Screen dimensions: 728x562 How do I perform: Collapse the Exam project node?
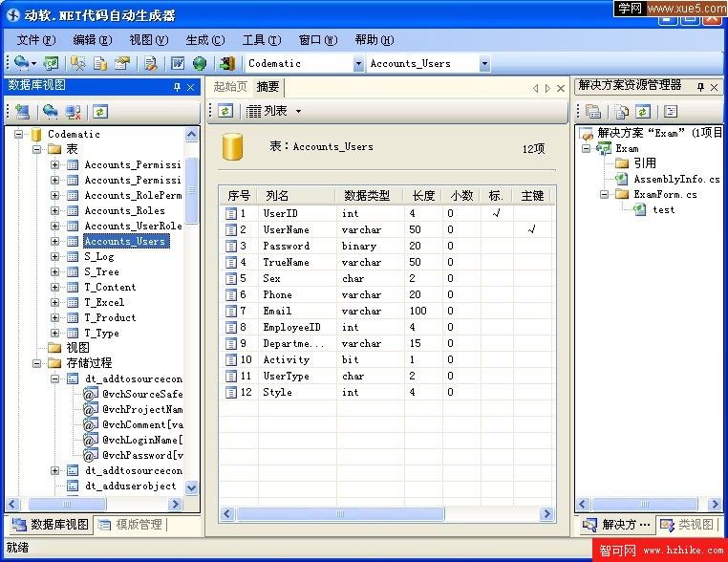pos(586,149)
